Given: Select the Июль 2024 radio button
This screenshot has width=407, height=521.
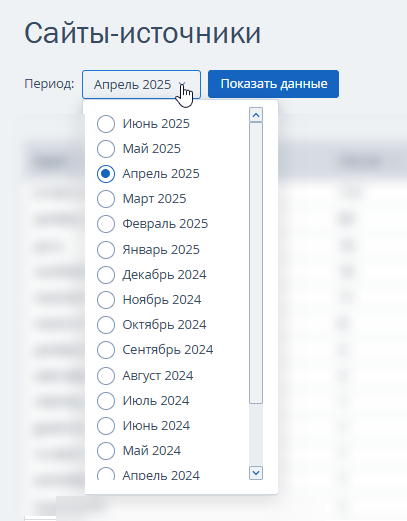Looking at the screenshot, I should (106, 401).
